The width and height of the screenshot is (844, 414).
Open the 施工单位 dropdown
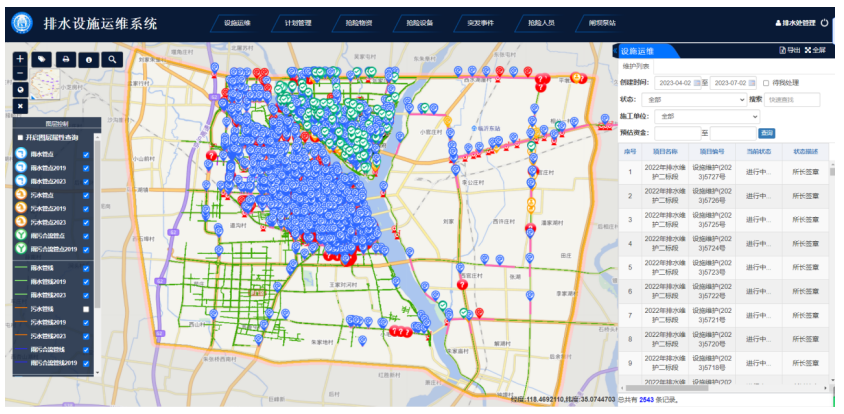coord(706,116)
